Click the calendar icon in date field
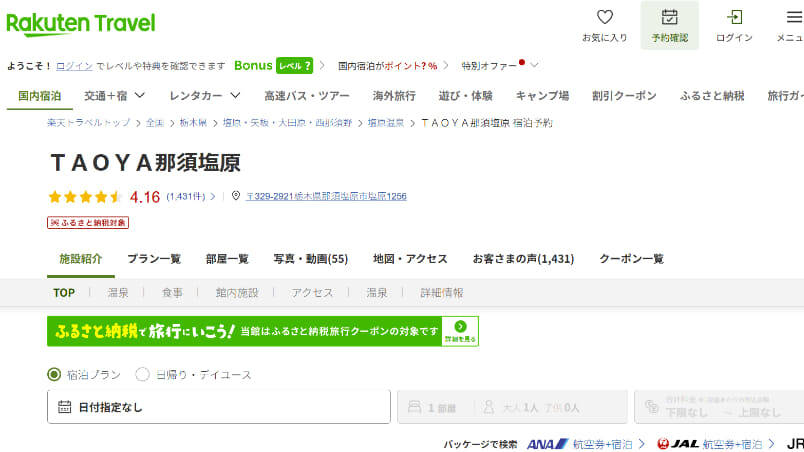This screenshot has width=804, height=452. point(65,407)
